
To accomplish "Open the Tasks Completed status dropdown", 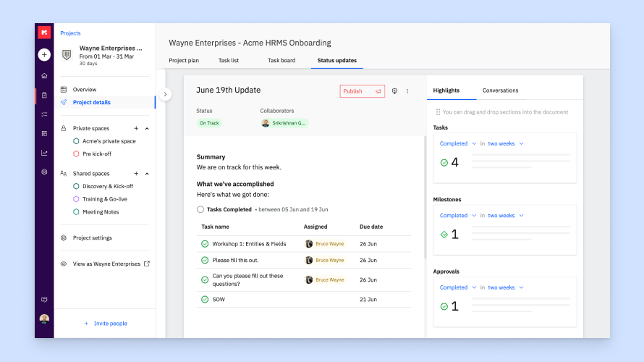I will click(x=457, y=143).
